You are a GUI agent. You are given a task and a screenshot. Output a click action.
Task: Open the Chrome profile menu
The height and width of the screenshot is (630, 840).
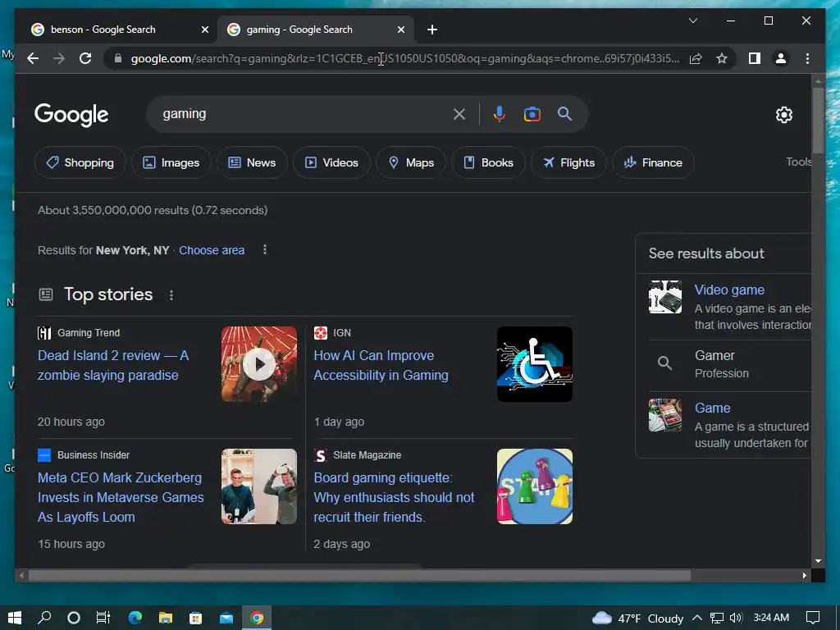[781, 58]
